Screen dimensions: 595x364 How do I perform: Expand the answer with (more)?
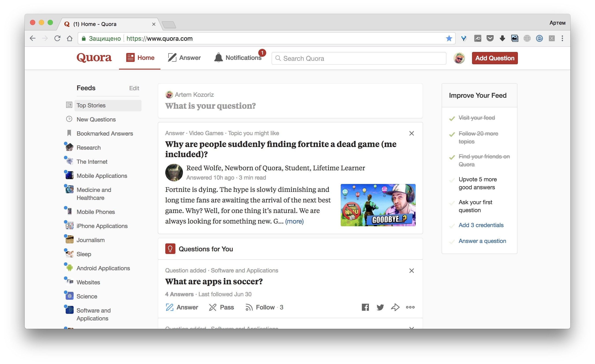[294, 221]
